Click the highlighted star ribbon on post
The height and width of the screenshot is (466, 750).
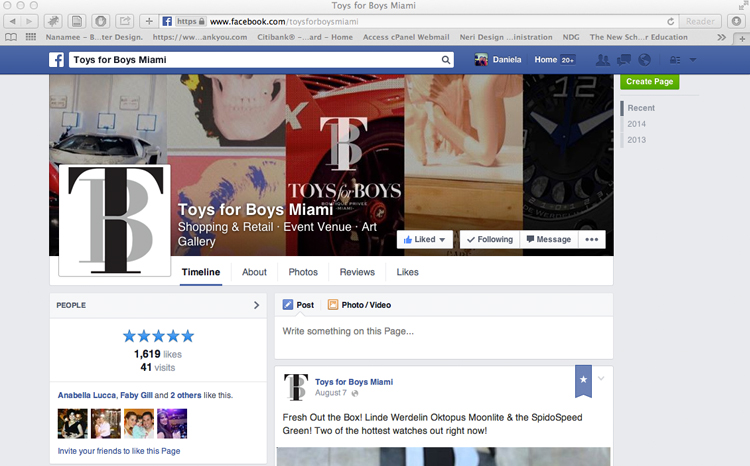(583, 381)
